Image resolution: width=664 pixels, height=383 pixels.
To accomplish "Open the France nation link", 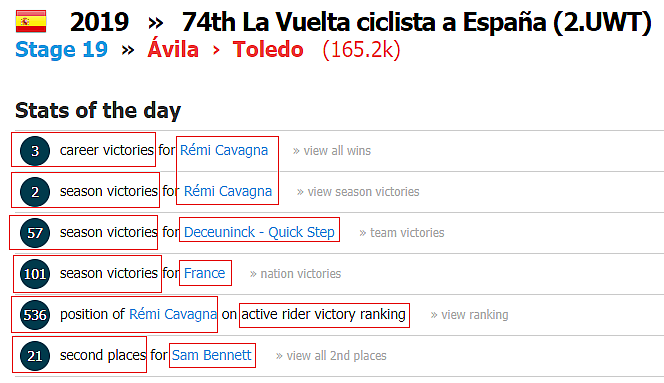I will point(205,273).
